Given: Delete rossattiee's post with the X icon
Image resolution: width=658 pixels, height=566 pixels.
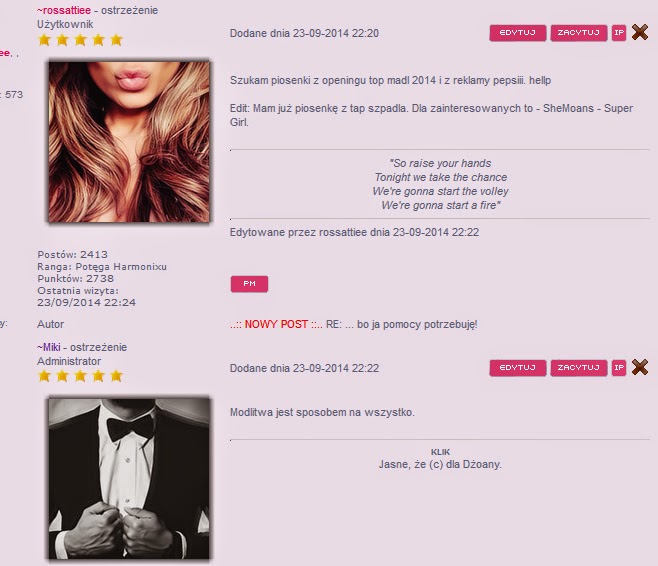Looking at the screenshot, I should click(640, 32).
